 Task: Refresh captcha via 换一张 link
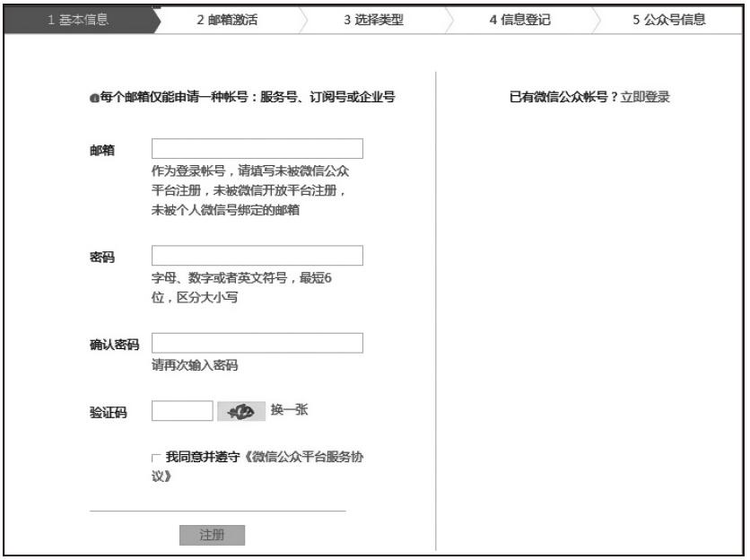tap(289, 410)
